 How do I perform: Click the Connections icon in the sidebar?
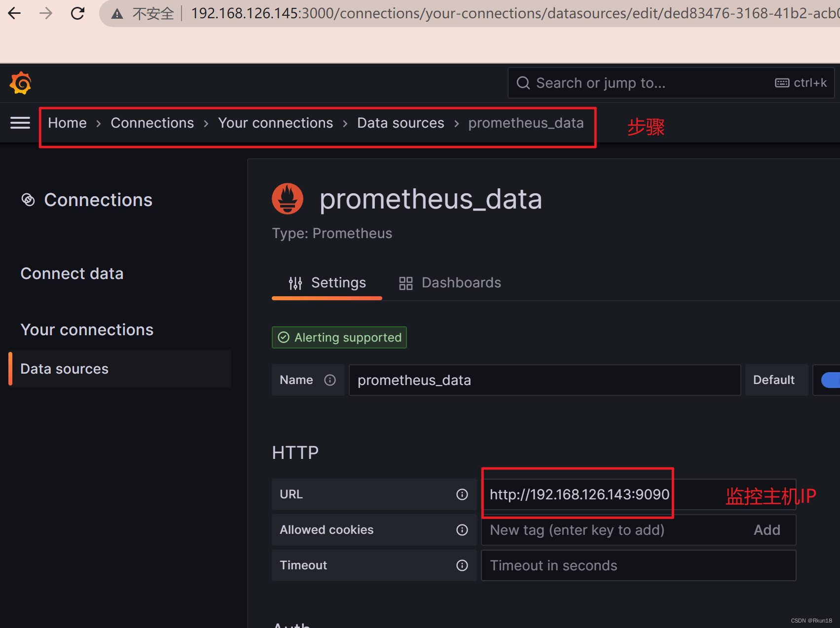[28, 200]
